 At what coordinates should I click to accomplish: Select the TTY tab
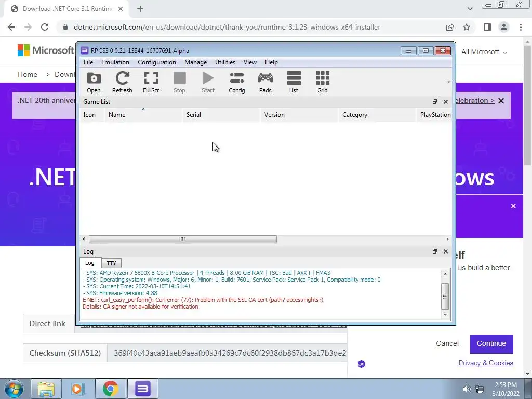point(111,263)
